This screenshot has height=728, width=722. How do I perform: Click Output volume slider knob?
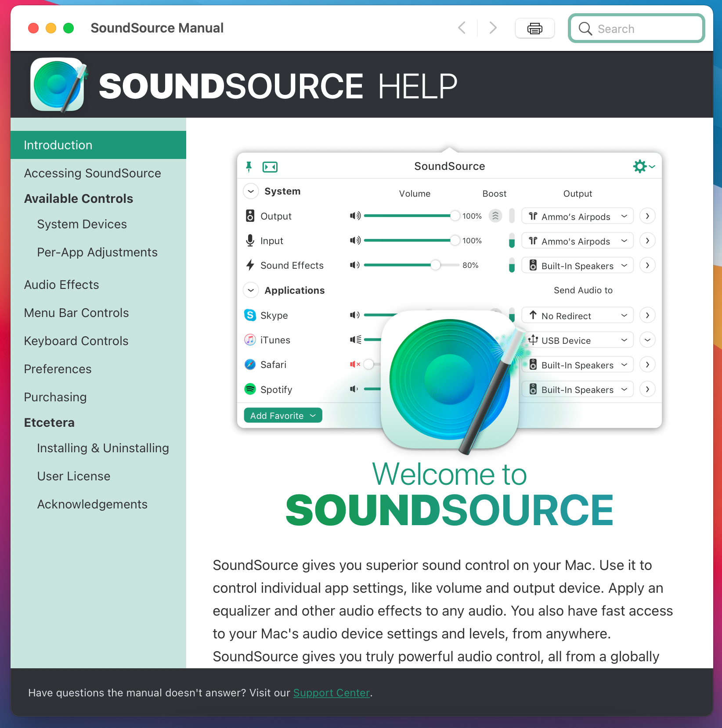455,216
